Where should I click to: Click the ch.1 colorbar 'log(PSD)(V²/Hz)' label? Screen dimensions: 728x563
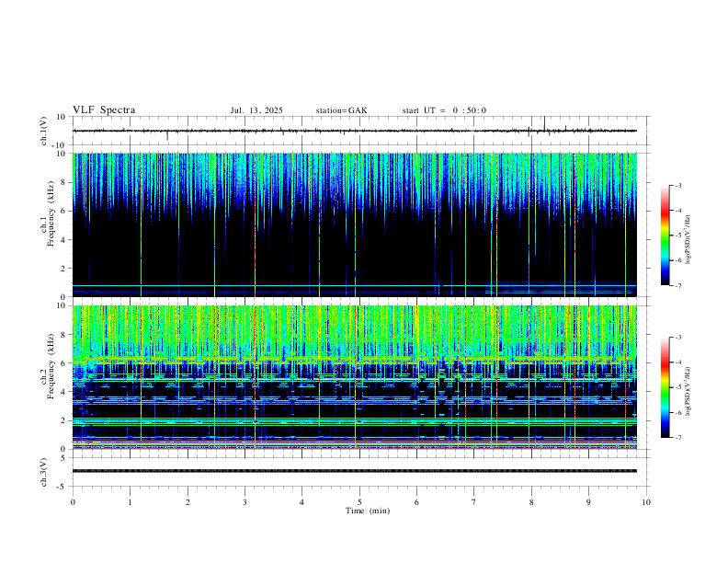[688, 240]
